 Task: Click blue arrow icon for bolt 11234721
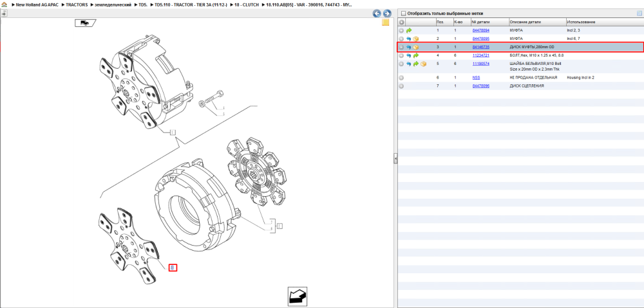point(409,55)
